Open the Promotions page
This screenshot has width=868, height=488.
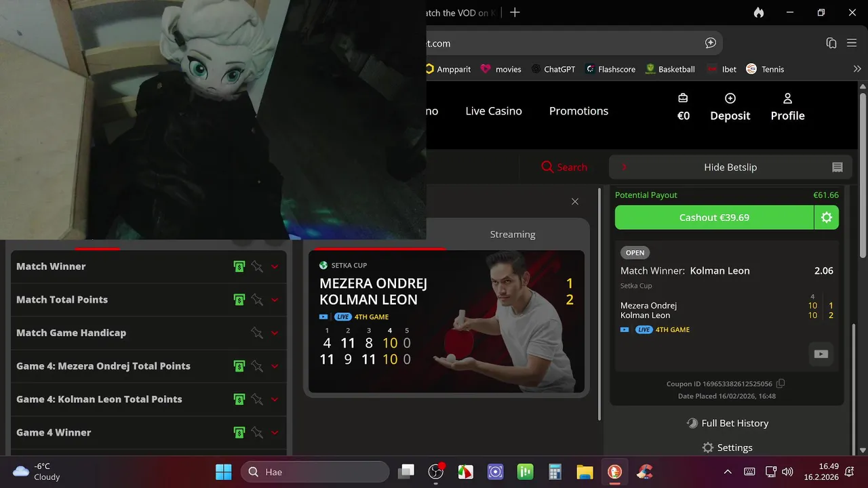click(x=578, y=111)
